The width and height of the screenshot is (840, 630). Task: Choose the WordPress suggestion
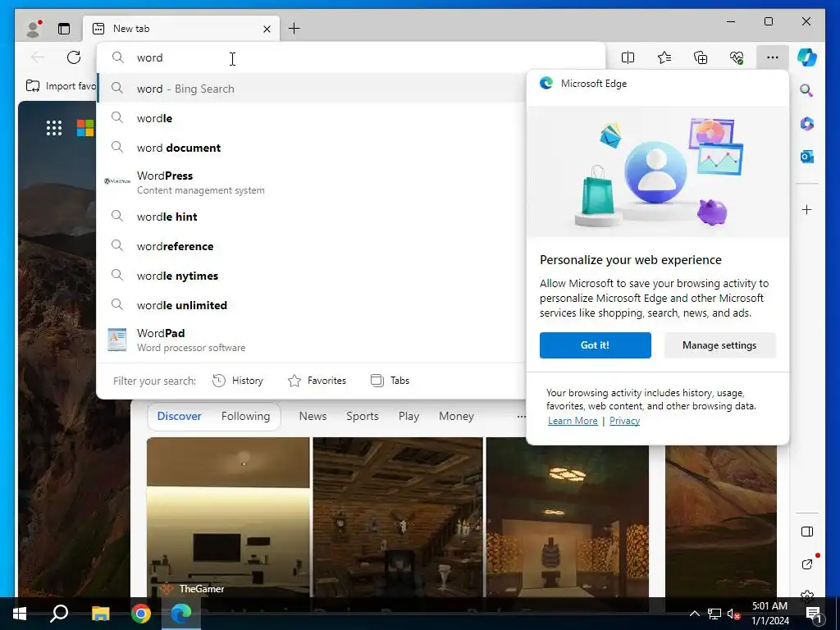click(311, 182)
